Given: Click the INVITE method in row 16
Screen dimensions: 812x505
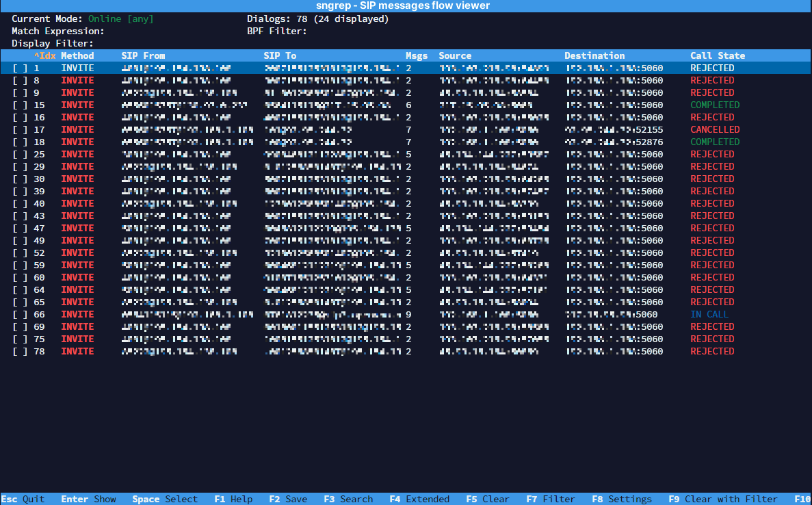Looking at the screenshot, I should click(78, 118).
